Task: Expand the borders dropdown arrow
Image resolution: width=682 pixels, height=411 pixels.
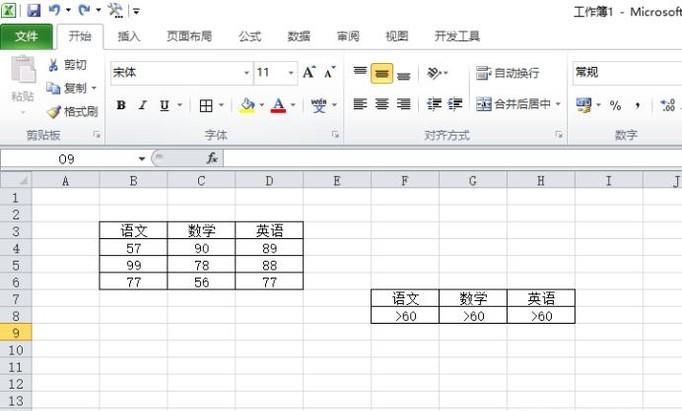Action: point(221,105)
